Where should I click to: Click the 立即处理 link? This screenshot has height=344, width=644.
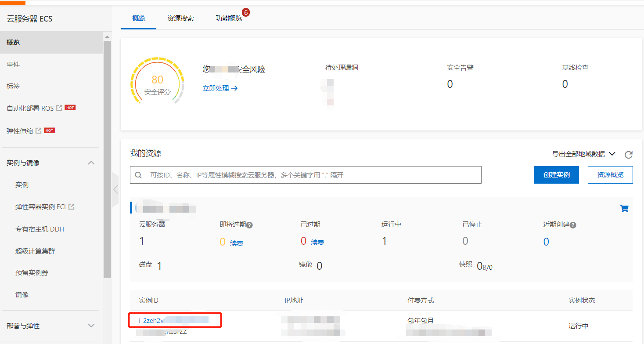coord(220,88)
